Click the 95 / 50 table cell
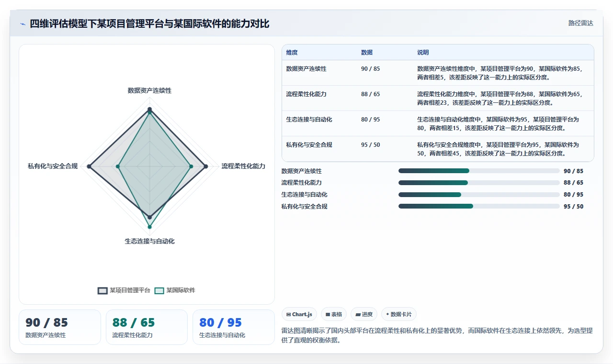 click(370, 145)
